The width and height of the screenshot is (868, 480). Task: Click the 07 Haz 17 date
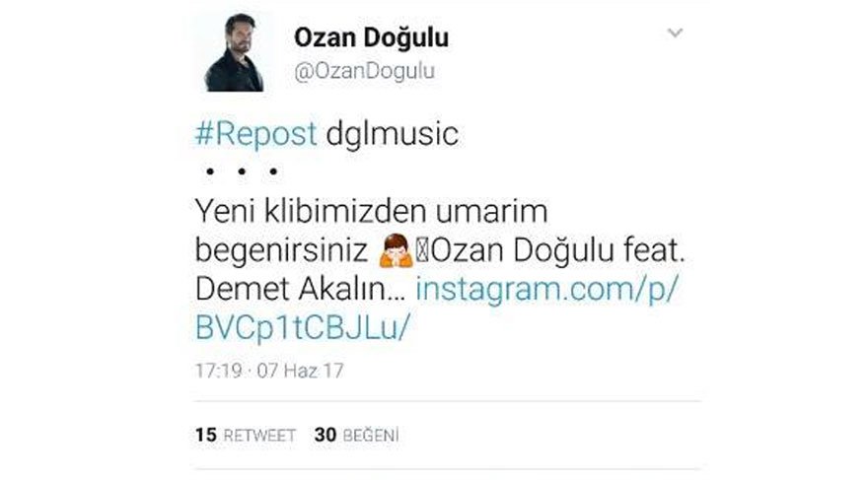click(x=300, y=370)
